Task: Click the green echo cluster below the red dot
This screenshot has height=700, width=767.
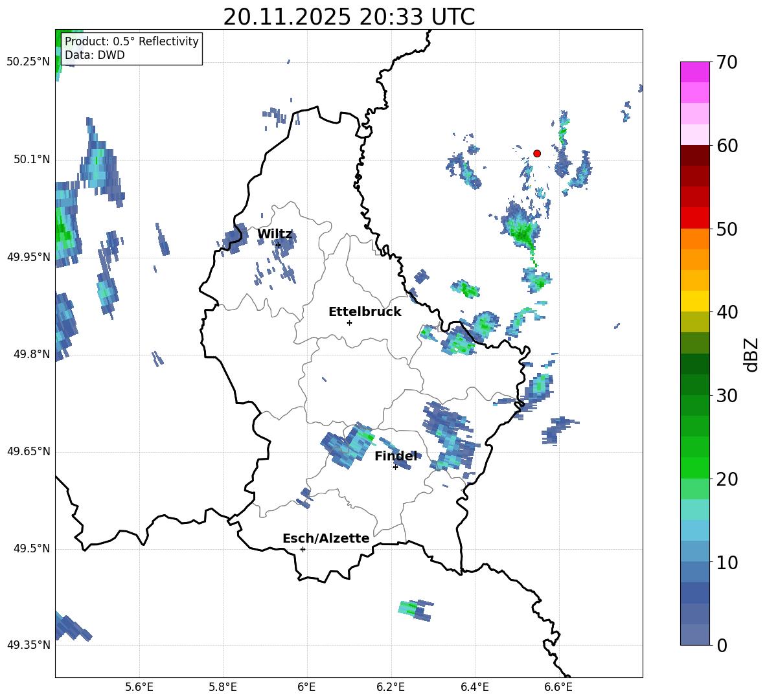Action: click(x=521, y=229)
